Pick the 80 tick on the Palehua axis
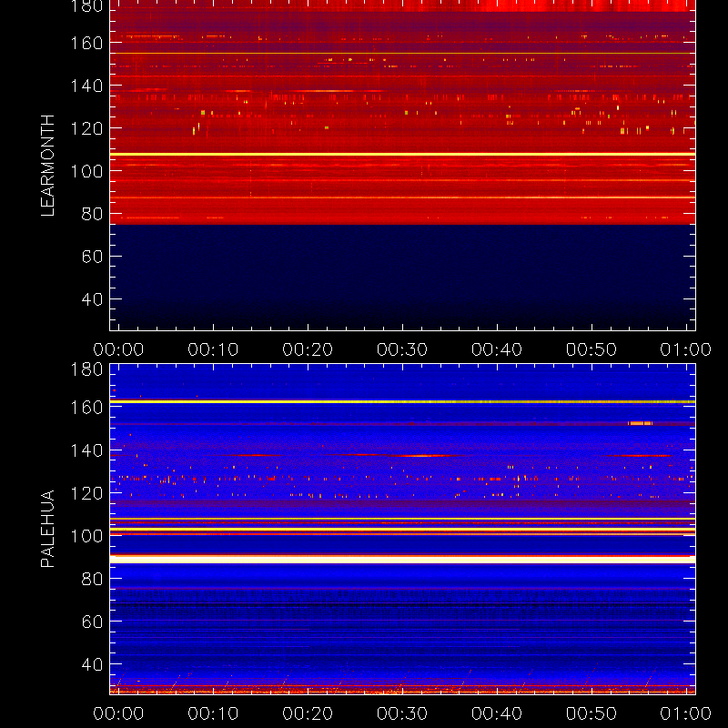Image resolution: width=728 pixels, height=728 pixels. 92,579
